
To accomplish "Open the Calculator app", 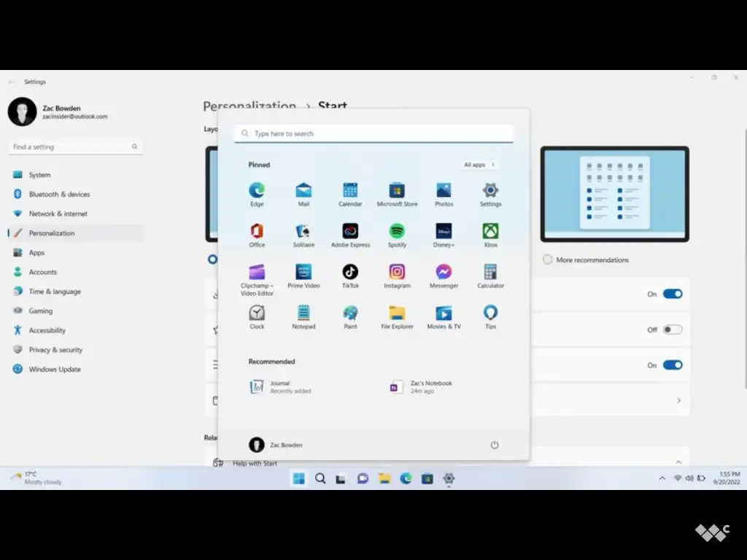I will 490,276.
